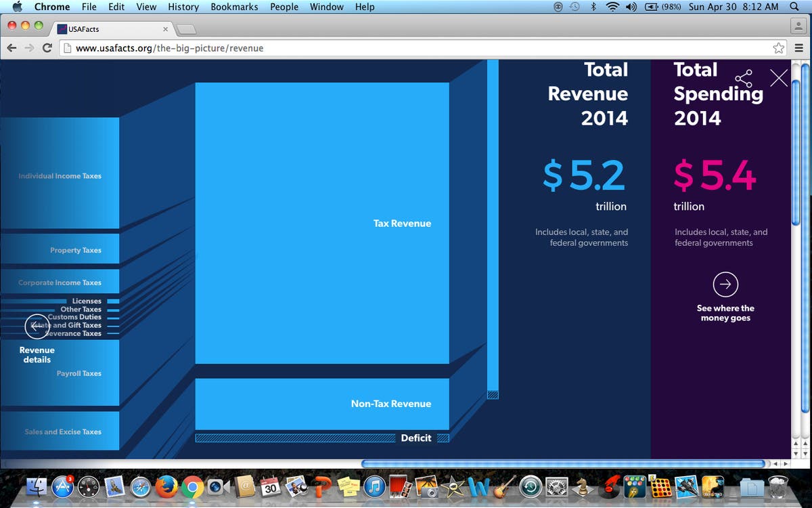Click the Tax Revenue block in the chart
The image size is (812, 508).
click(322, 224)
